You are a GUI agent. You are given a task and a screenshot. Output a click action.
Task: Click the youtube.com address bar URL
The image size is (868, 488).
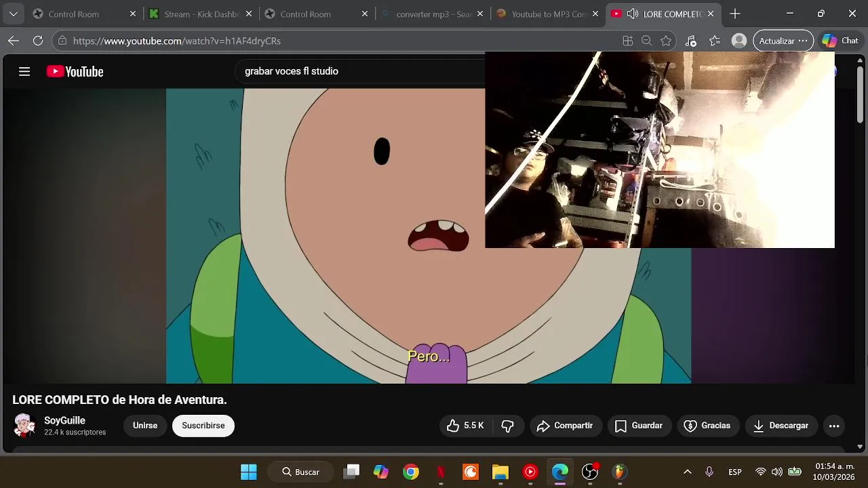[177, 41]
